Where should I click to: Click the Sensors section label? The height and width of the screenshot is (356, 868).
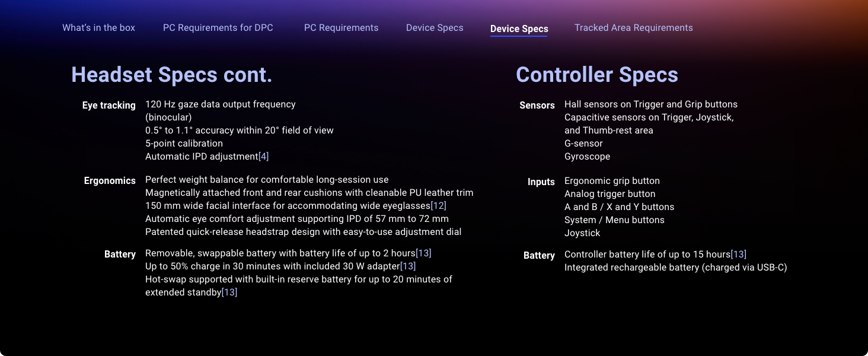537,106
